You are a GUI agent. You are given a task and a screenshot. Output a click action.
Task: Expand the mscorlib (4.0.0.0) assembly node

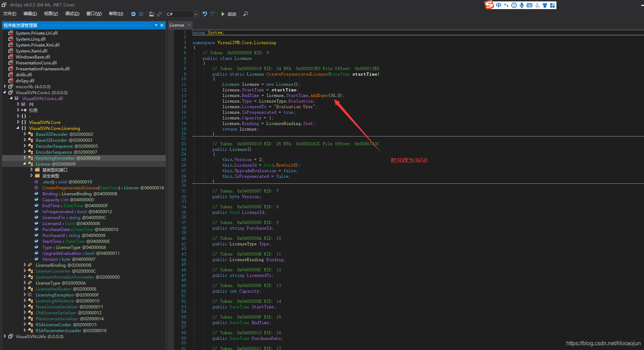5,86
